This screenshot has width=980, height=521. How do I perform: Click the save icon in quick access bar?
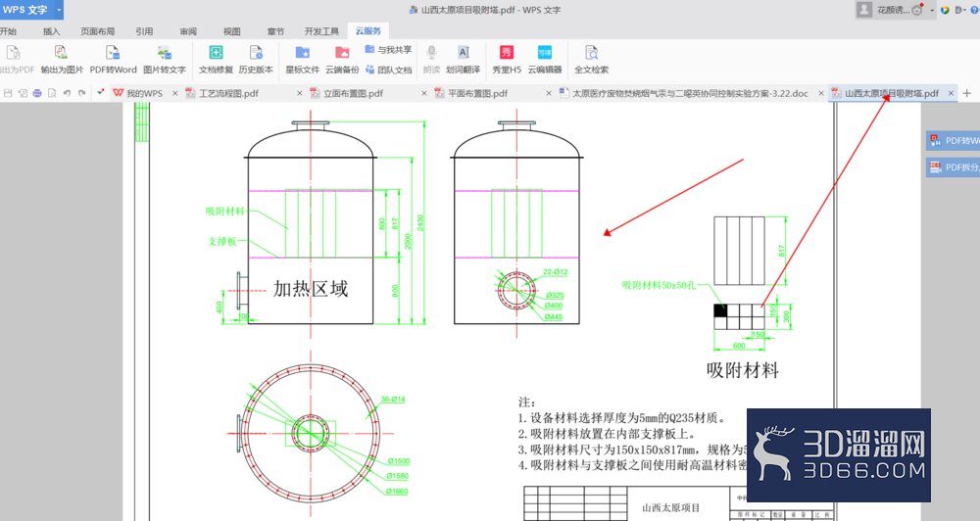click(x=8, y=93)
